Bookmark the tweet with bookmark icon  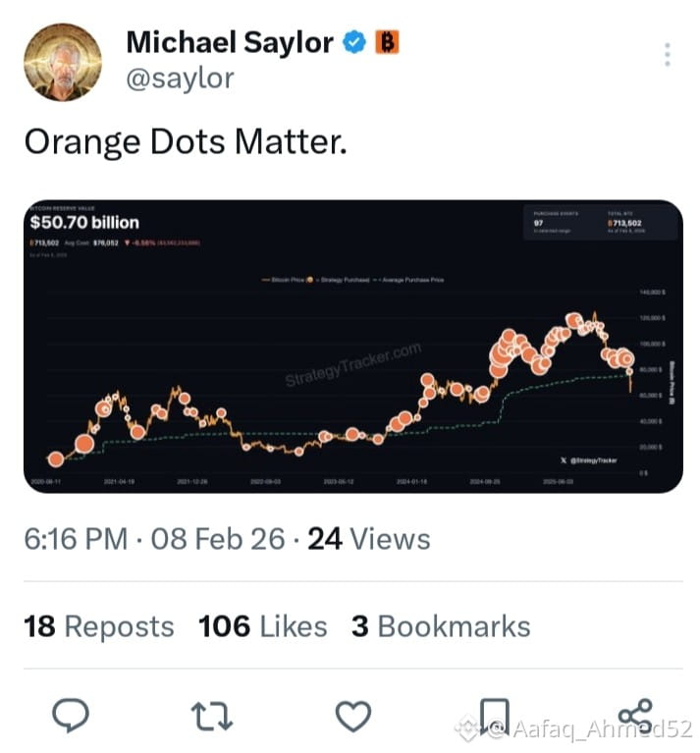495,716
